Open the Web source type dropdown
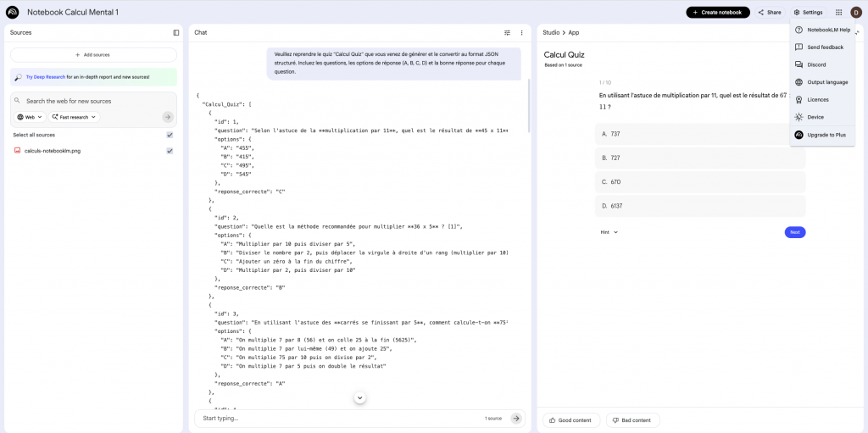Image resolution: width=868 pixels, height=433 pixels. click(x=31, y=117)
